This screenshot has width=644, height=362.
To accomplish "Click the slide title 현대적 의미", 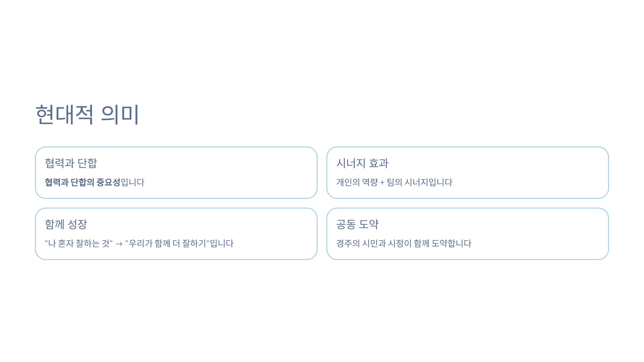I will pyautogui.click(x=87, y=114).
